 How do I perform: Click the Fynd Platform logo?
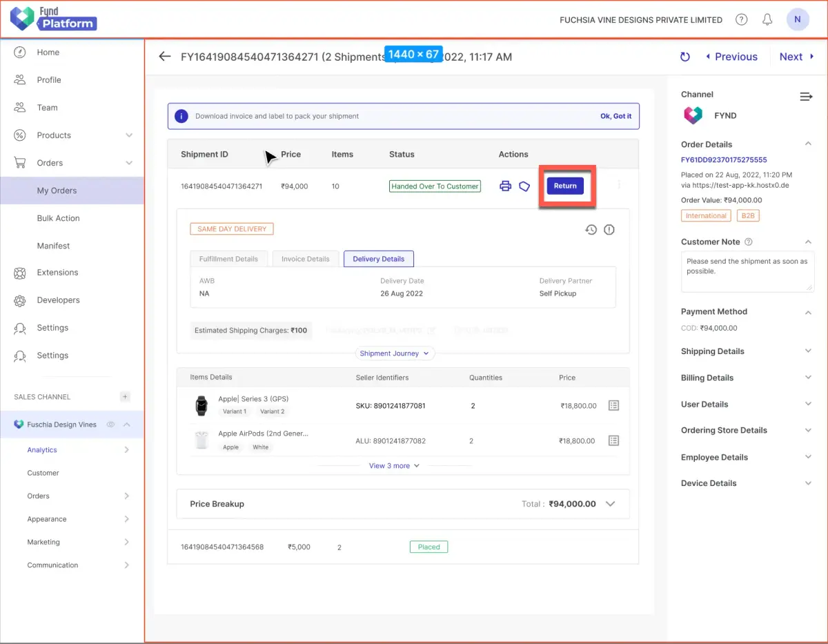click(x=54, y=19)
